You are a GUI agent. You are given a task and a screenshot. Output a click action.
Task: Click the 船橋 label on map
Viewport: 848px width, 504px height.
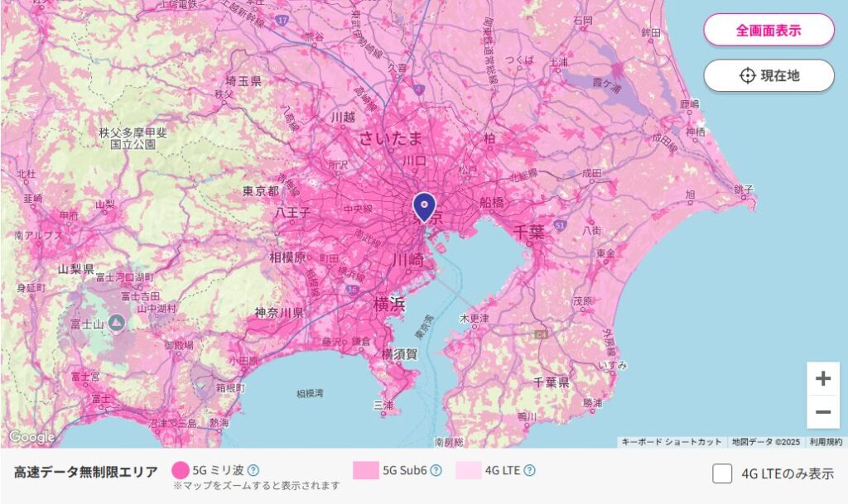tap(492, 203)
